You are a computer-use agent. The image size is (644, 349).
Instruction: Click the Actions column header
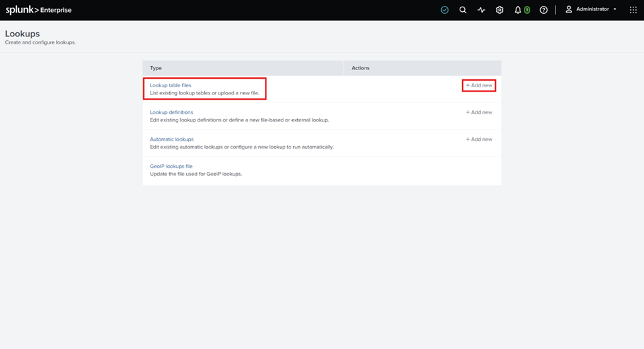click(423, 68)
